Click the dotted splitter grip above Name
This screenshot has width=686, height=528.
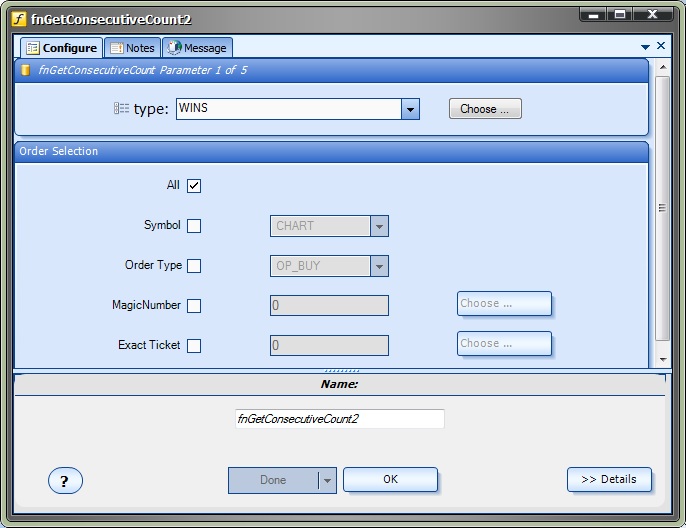[x=342, y=371]
